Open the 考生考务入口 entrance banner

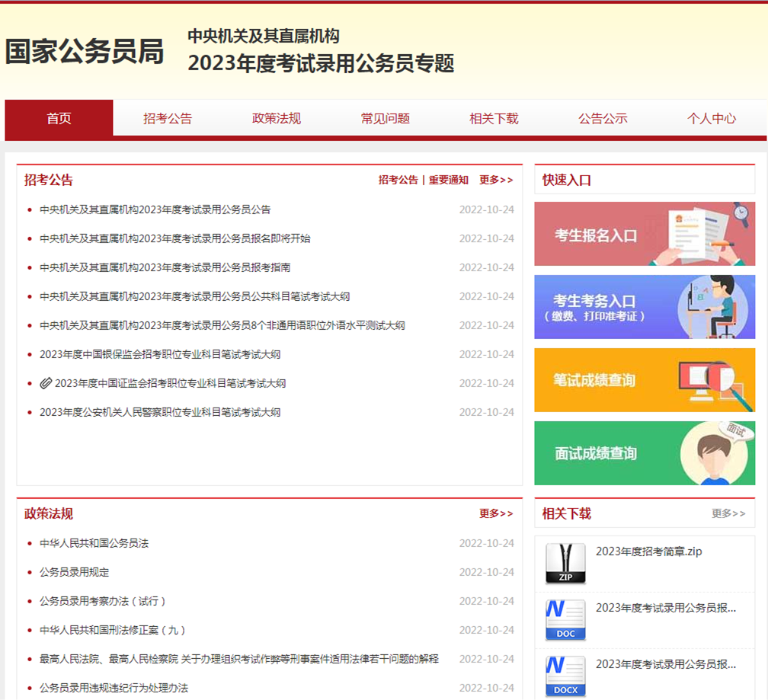click(644, 307)
